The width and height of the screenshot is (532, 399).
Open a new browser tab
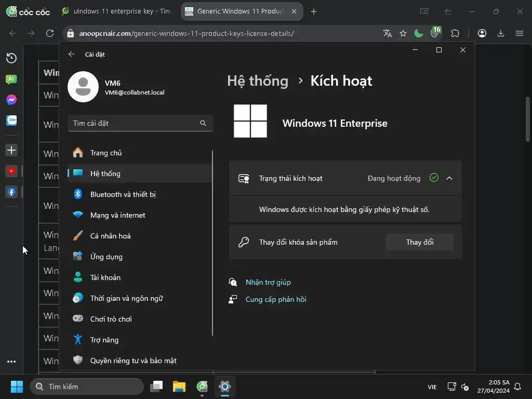pos(314,12)
